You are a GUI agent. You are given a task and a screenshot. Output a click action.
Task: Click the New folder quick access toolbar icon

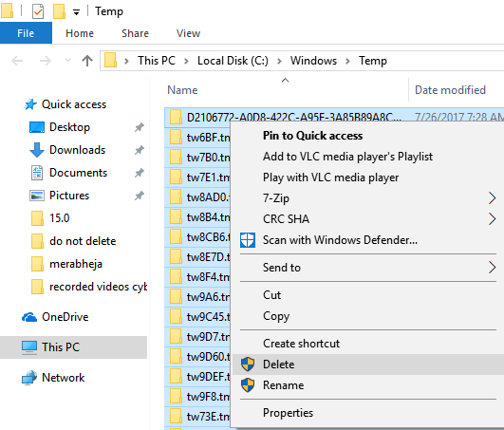click(x=60, y=11)
